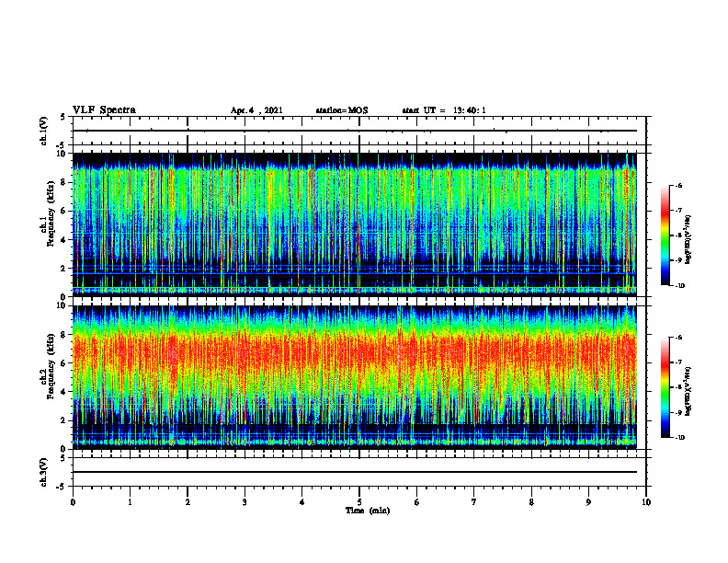This screenshot has height=563, width=728.
Task: Click the "5" voltage tick of ch.3(V)
Action: [63, 458]
